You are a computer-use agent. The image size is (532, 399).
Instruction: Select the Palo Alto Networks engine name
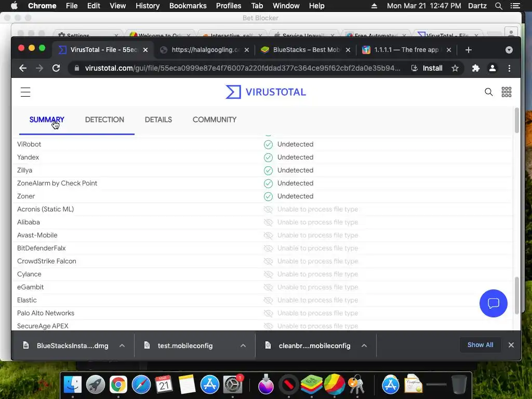click(46, 313)
